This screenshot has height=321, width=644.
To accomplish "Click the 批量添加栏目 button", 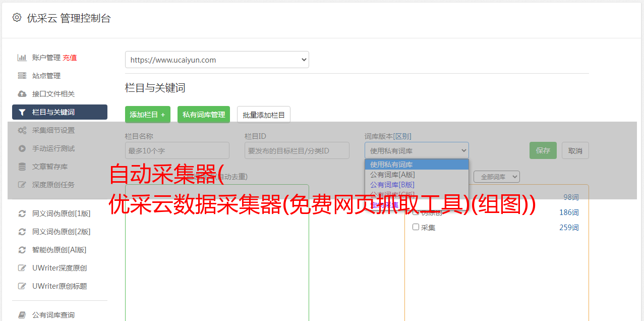I will coord(264,115).
